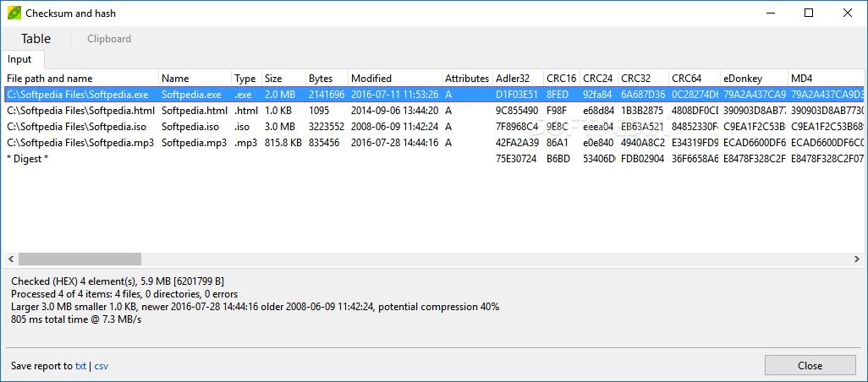The image size is (868, 382).
Task: Click Adler32 value 9C855490
Action: (516, 111)
